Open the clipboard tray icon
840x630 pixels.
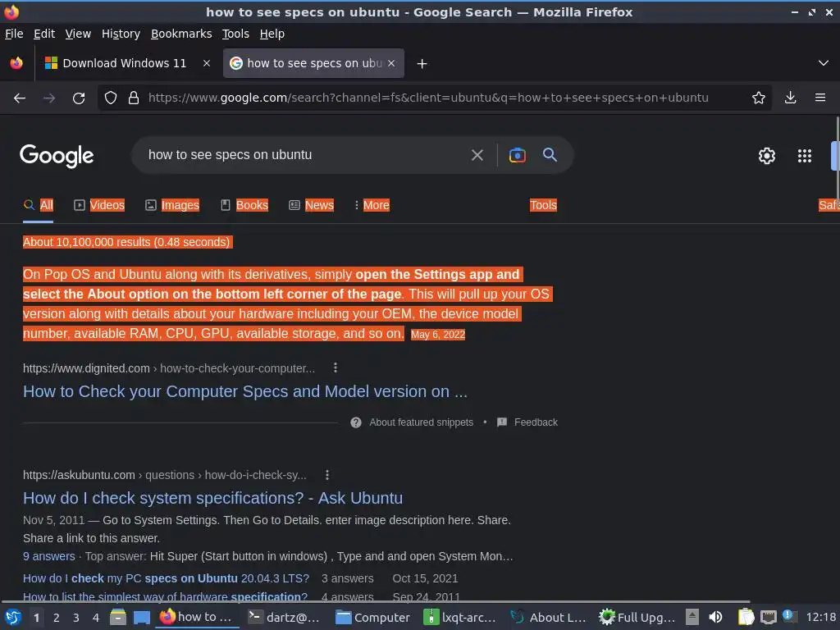pyautogui.click(x=746, y=618)
